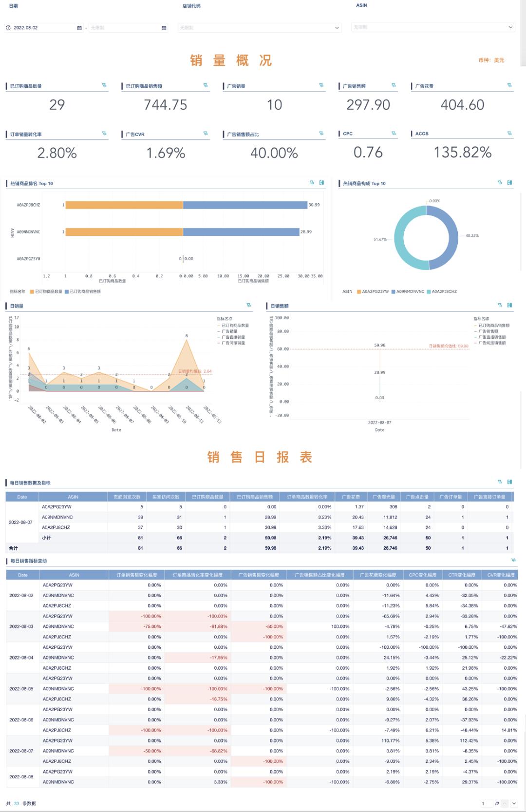Sort by 页面浏览次数 column header
This screenshot has width=526, height=812.
click(x=127, y=497)
